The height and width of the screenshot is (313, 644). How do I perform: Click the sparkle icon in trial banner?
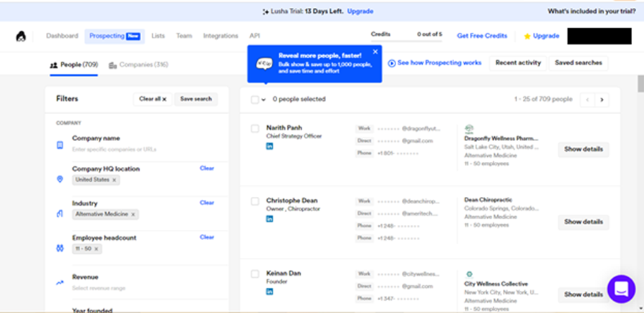(266, 12)
